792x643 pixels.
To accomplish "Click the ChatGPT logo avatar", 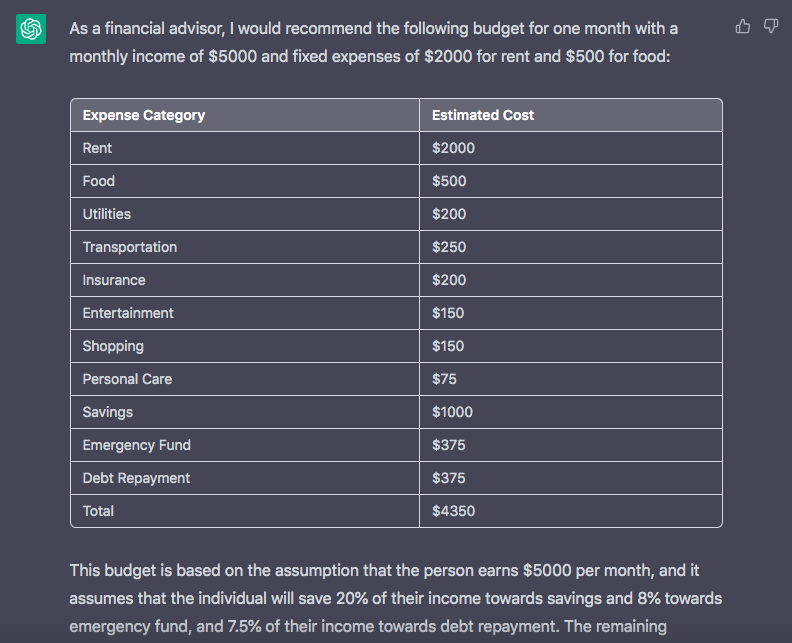I will [x=31, y=29].
